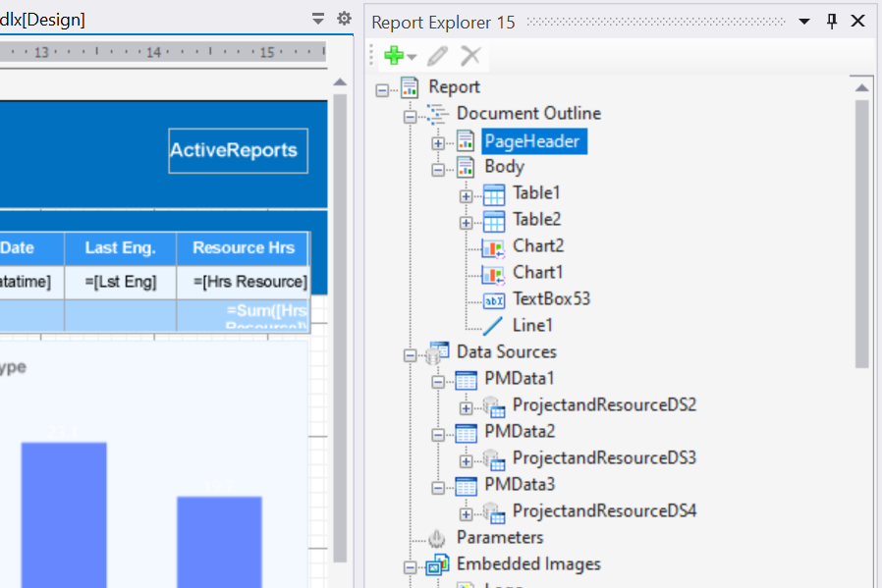The height and width of the screenshot is (588, 882).
Task: Click the PMData1 data source icon
Action: 466,380
